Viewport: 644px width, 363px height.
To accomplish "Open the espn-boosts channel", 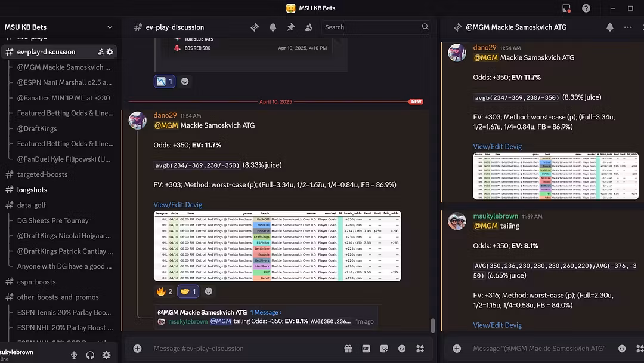I will point(36,282).
